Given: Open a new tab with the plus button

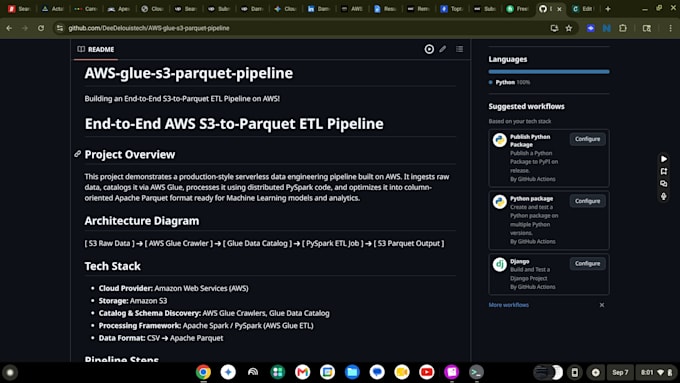Looking at the screenshot, I should [x=608, y=9].
